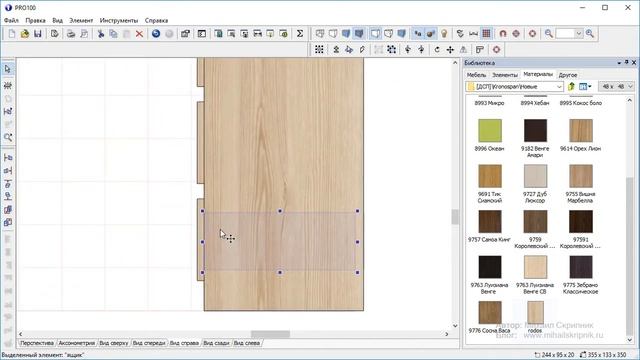
Task: Click the canvas horizontal scrollbar thumb
Action: [x=270, y=334]
